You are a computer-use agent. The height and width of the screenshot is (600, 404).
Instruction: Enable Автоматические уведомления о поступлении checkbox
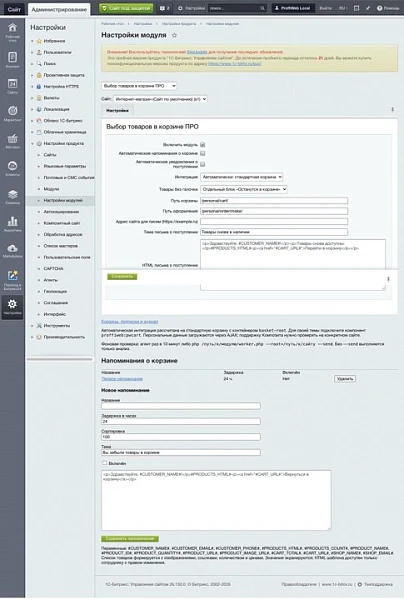tap(203, 164)
